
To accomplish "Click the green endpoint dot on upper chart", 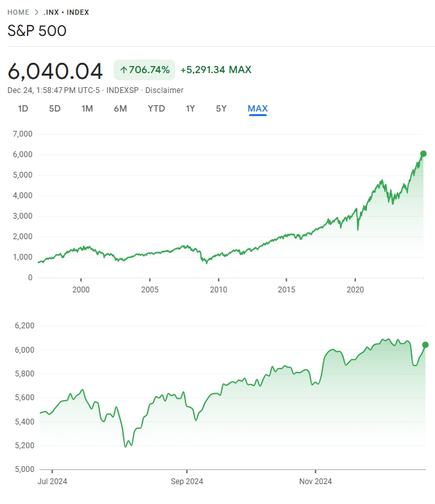I will coord(423,154).
